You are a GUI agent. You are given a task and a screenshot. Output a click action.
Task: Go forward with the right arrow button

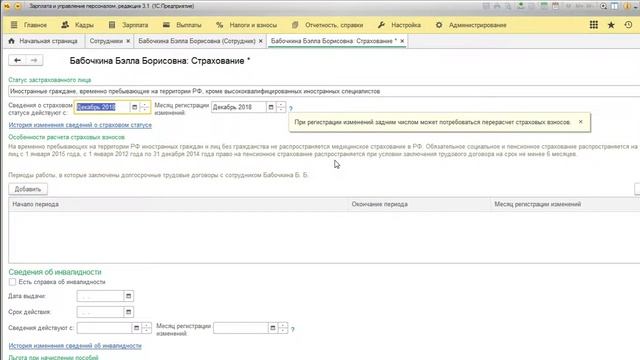34,60
